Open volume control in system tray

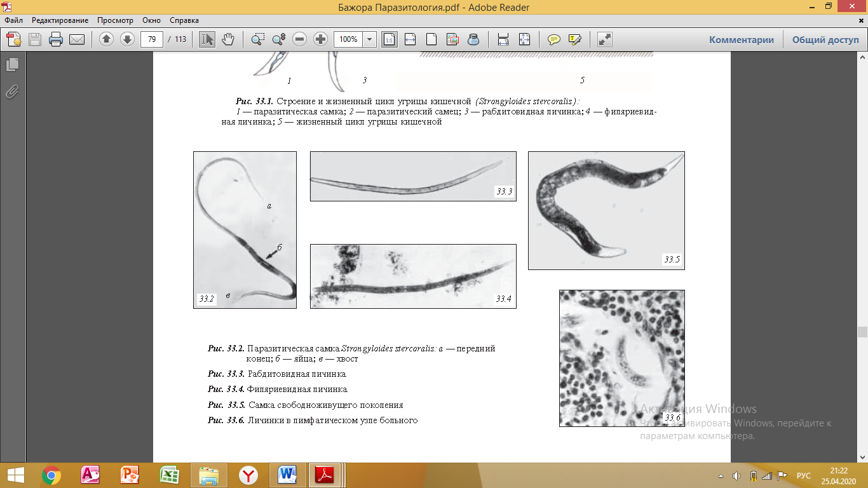[736, 475]
